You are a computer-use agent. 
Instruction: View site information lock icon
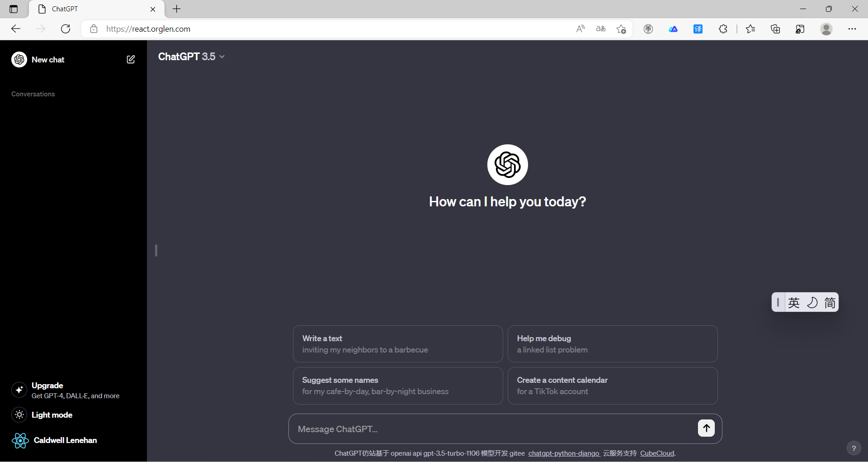94,29
